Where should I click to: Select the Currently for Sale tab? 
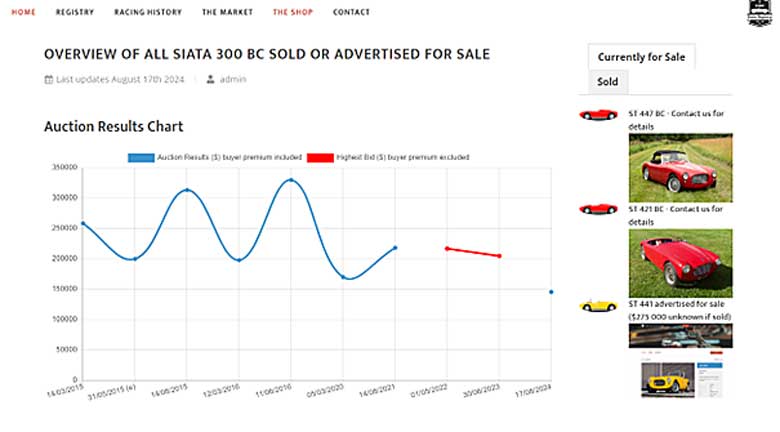coord(641,57)
